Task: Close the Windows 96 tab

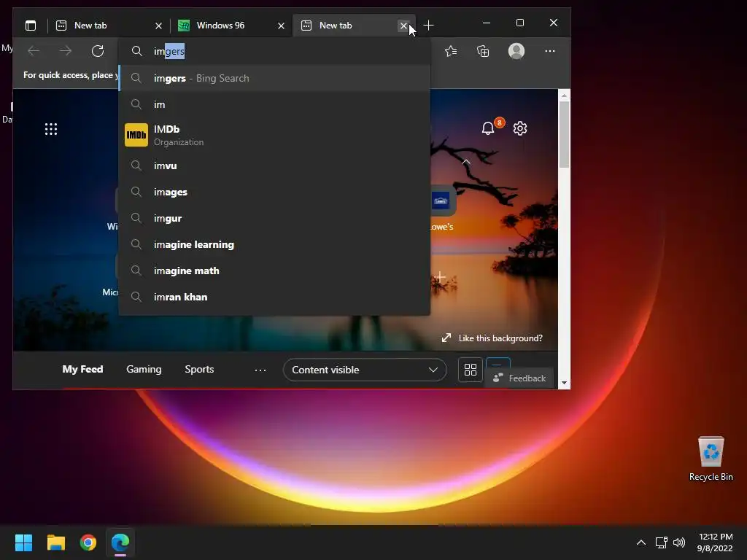Action: click(x=281, y=26)
